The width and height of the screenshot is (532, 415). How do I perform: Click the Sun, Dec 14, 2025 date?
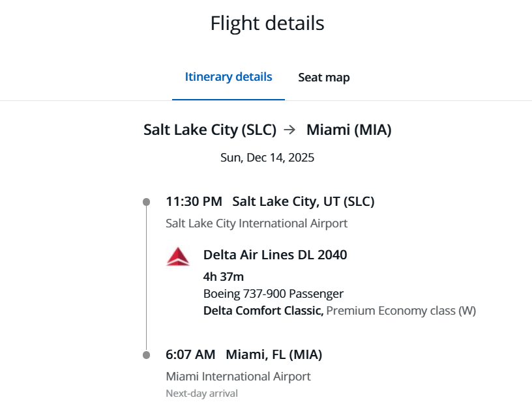[267, 157]
